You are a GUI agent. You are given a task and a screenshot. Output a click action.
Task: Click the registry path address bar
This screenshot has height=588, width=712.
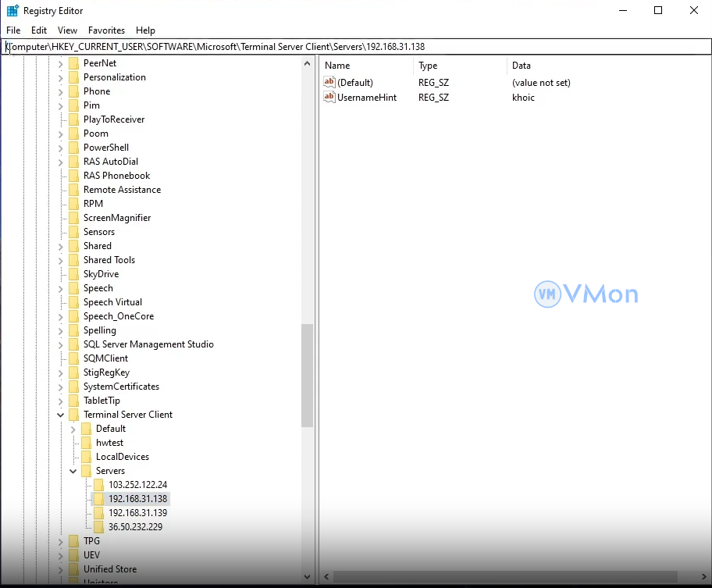(x=351, y=47)
